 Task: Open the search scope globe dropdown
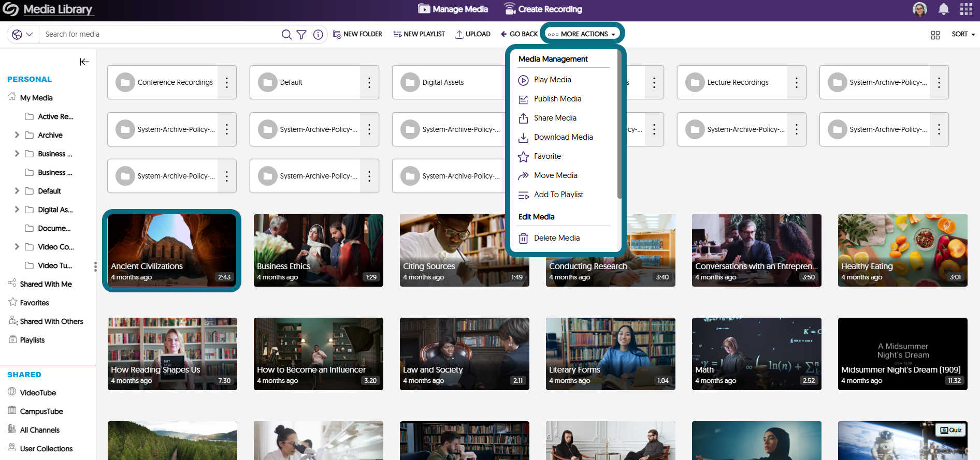click(23, 34)
